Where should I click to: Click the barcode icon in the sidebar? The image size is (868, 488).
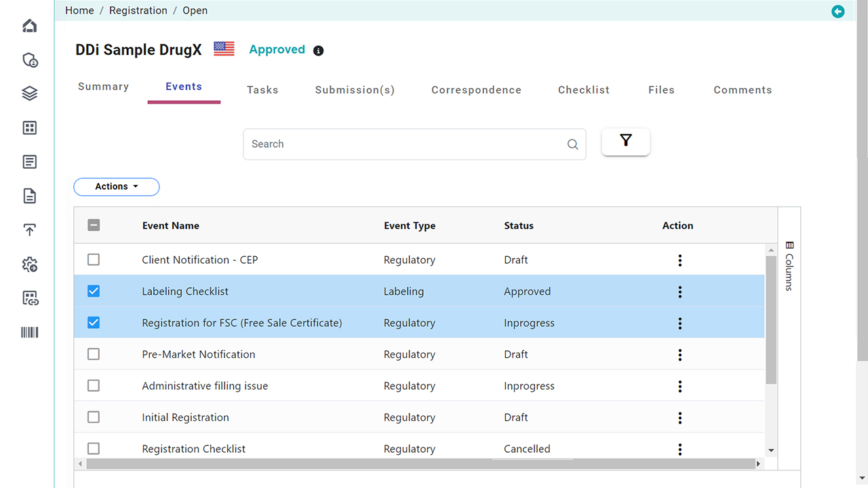[30, 332]
